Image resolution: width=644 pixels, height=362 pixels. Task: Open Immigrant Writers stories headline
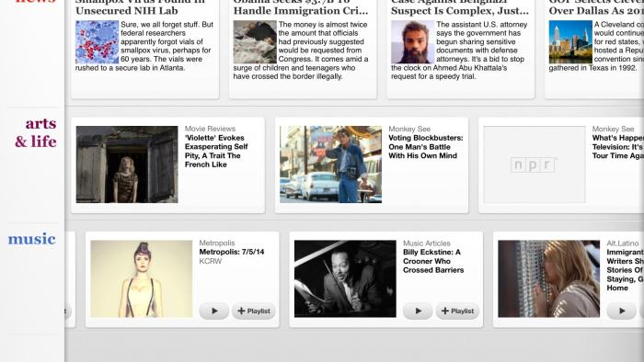pyautogui.click(x=625, y=270)
